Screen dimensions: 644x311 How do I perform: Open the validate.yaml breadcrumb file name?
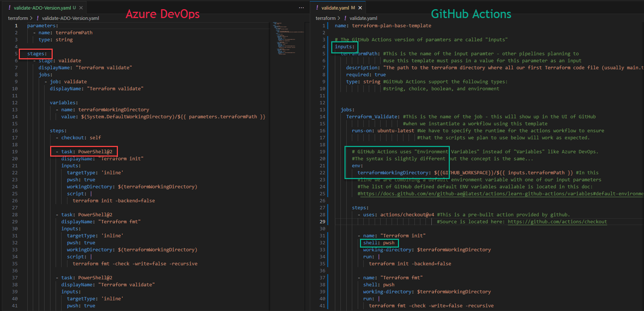coord(363,18)
